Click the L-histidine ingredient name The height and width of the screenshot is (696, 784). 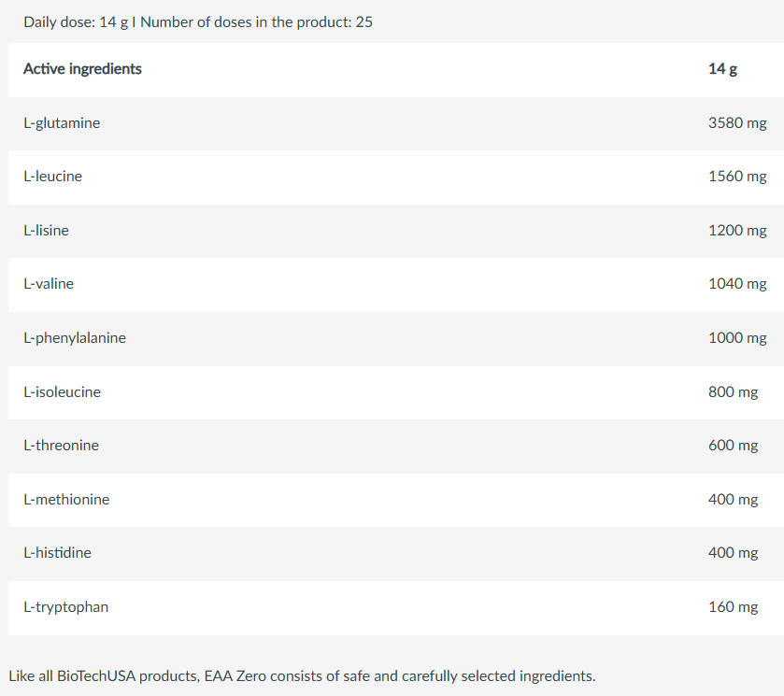[58, 553]
